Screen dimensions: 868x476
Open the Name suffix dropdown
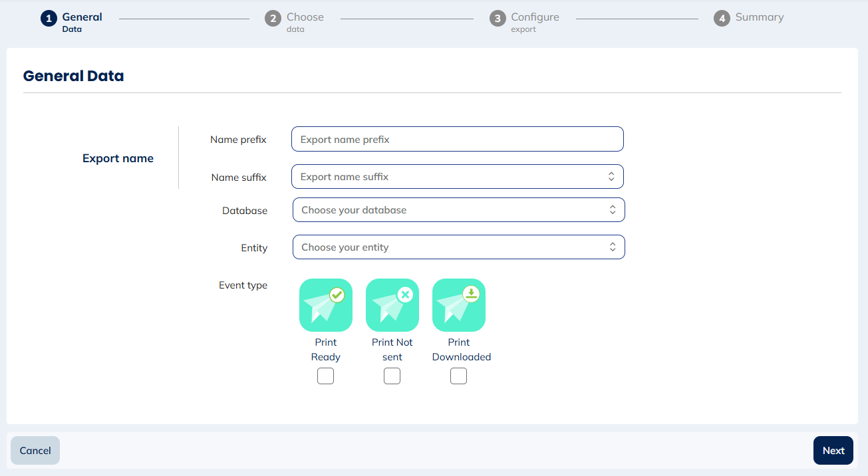[x=457, y=176]
